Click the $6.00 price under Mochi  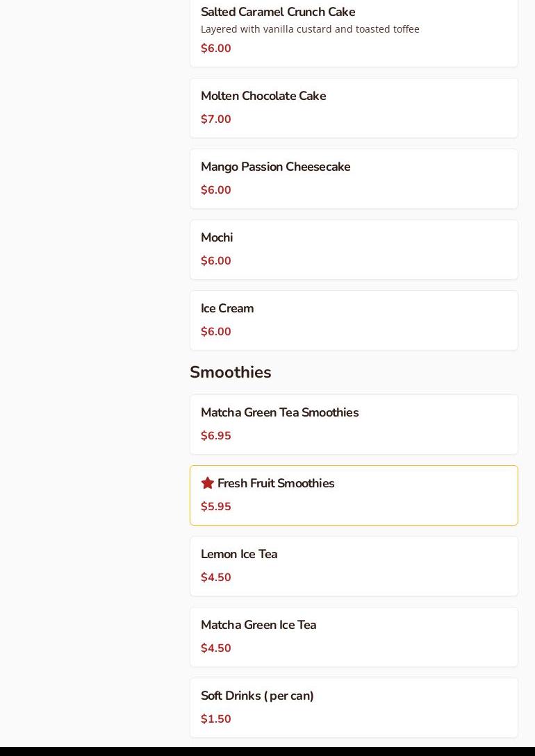coord(216,261)
